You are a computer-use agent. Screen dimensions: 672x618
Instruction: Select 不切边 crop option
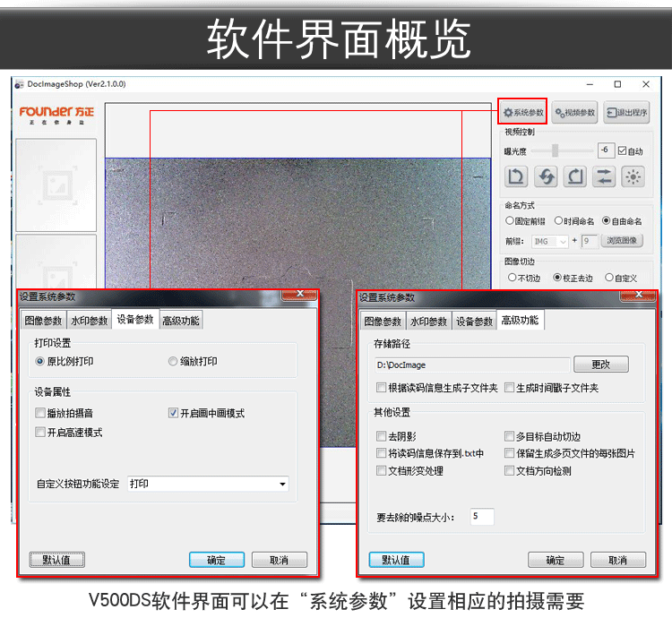click(512, 278)
